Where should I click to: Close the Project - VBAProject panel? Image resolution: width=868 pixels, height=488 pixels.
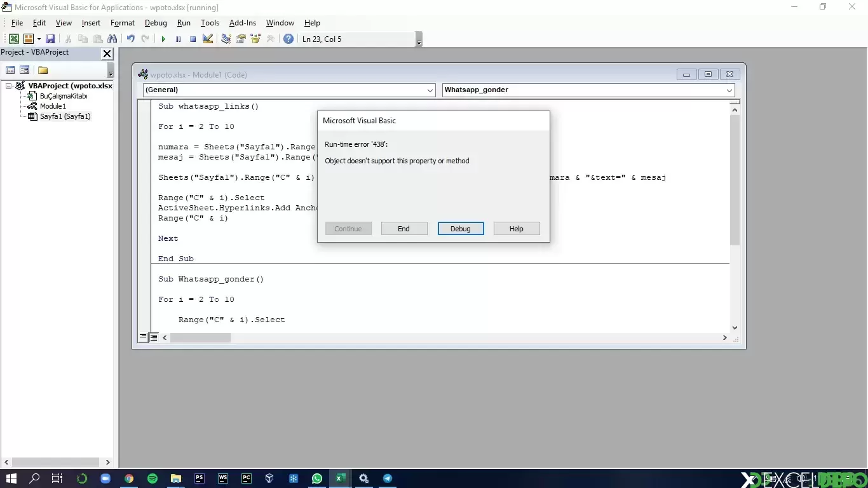pos(107,54)
